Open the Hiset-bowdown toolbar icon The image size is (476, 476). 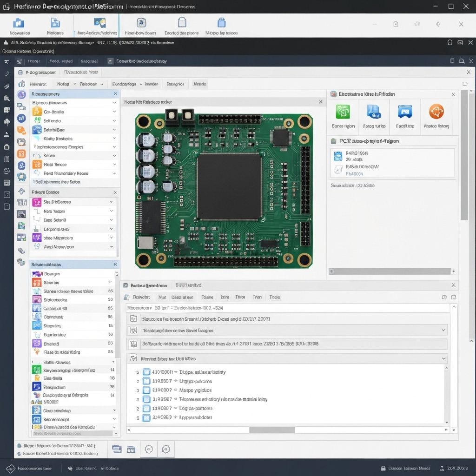coord(141,23)
